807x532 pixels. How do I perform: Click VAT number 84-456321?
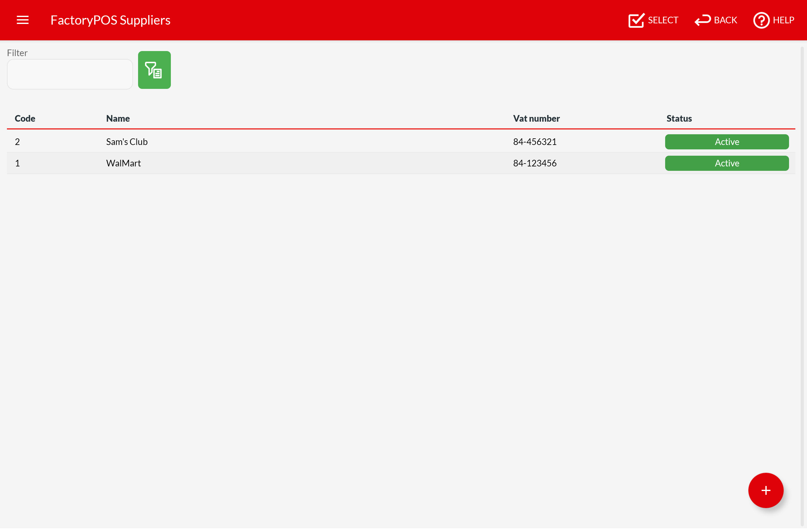[x=535, y=142]
